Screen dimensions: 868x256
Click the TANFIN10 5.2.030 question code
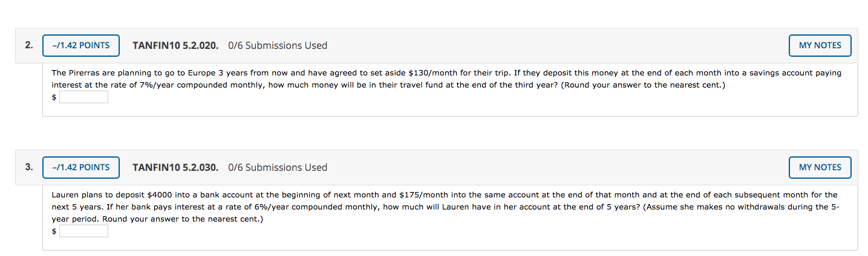[175, 167]
